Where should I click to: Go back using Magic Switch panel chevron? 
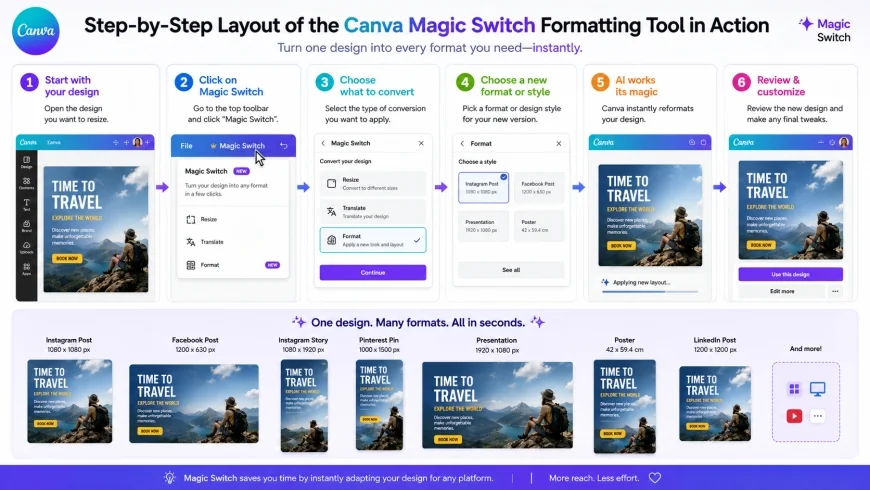coord(323,143)
